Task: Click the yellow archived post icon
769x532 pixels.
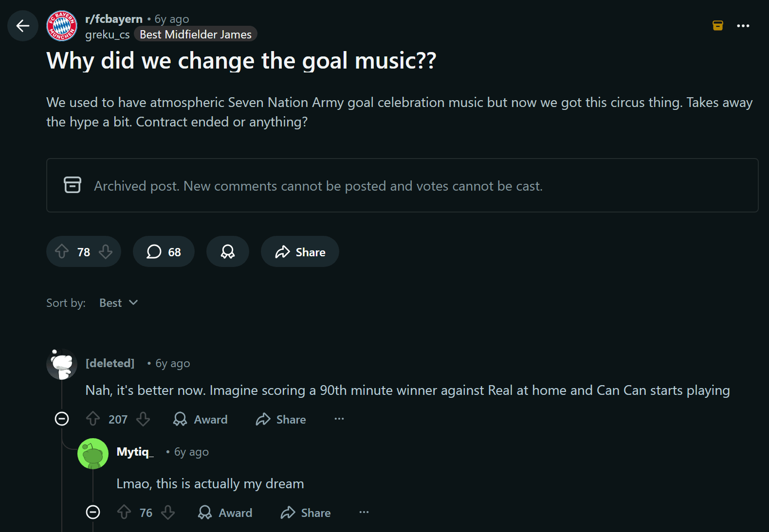Action: tap(717, 26)
